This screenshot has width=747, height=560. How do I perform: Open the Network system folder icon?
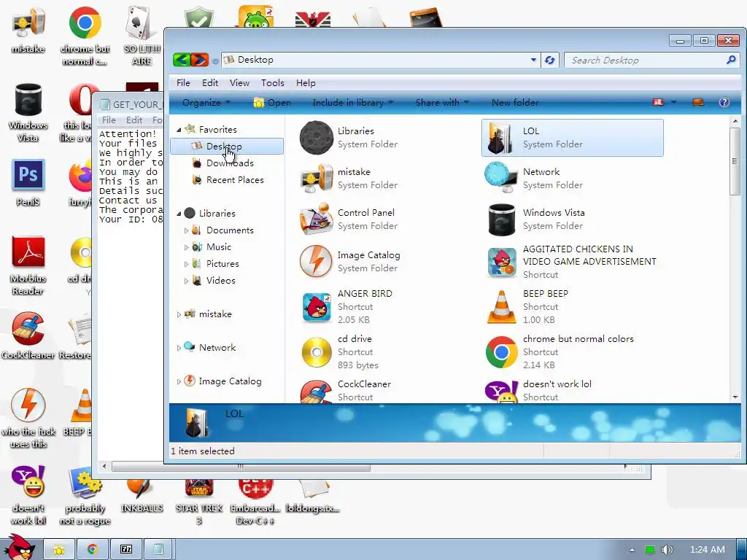click(500, 178)
